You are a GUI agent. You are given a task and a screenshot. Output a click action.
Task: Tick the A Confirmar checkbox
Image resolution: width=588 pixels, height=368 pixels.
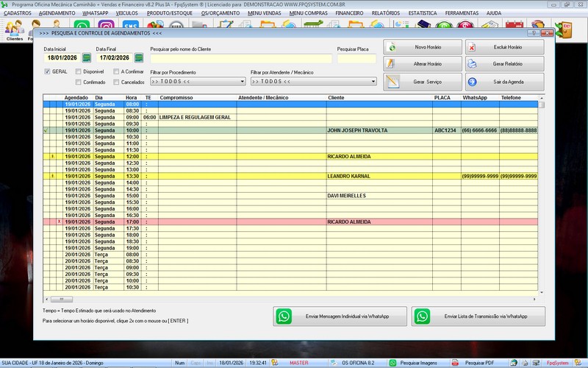click(116, 71)
